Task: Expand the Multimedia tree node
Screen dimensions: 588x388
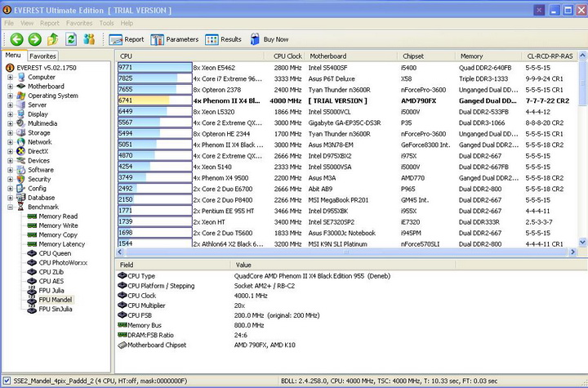Action: [10, 123]
